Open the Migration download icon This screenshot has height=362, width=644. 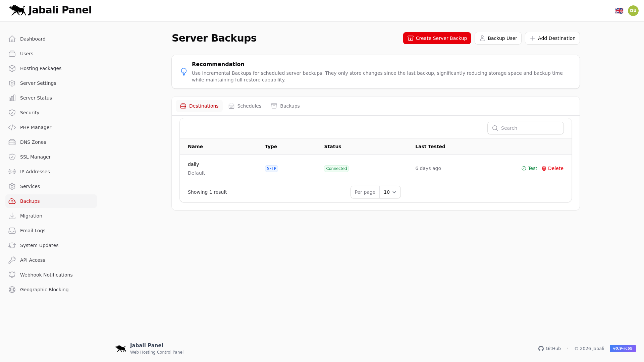(12, 216)
